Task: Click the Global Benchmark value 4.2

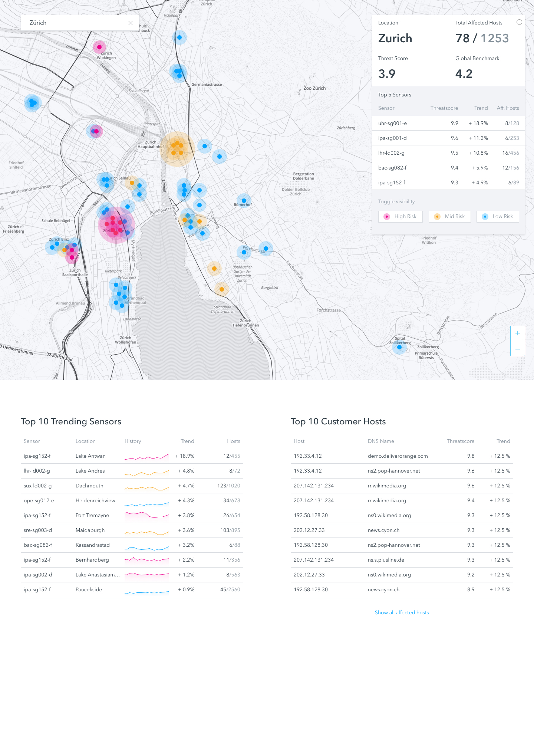Action: point(464,74)
